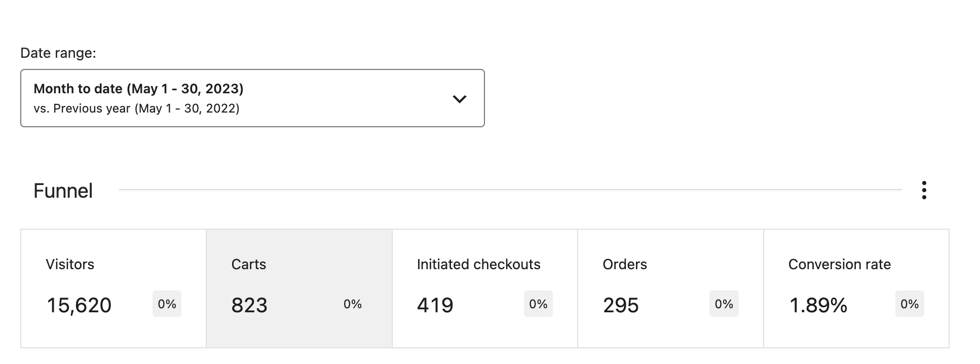The width and height of the screenshot is (980, 364).
Task: Click the Funnel section heading
Action: pyautogui.click(x=63, y=191)
